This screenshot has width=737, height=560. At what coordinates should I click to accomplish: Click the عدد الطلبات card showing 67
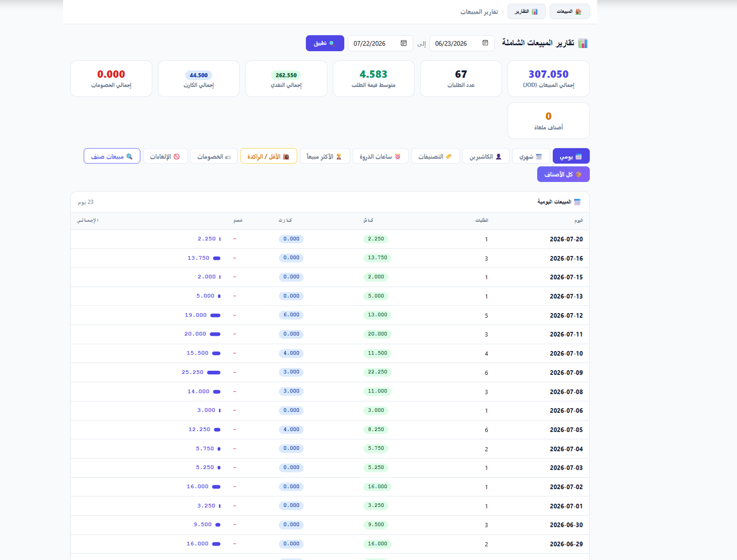[461, 79]
